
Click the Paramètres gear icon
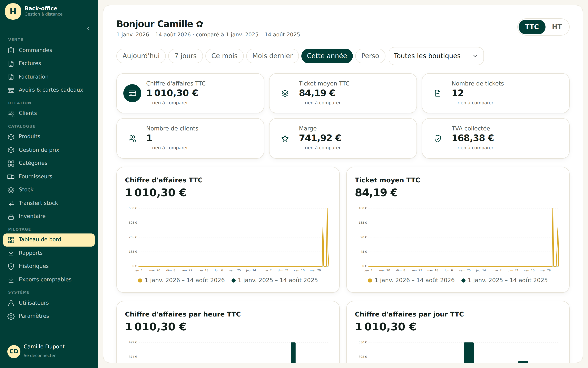11,316
